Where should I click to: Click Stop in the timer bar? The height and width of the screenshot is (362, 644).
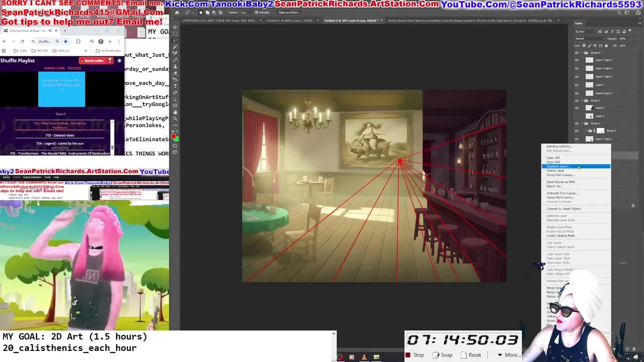[x=415, y=355]
